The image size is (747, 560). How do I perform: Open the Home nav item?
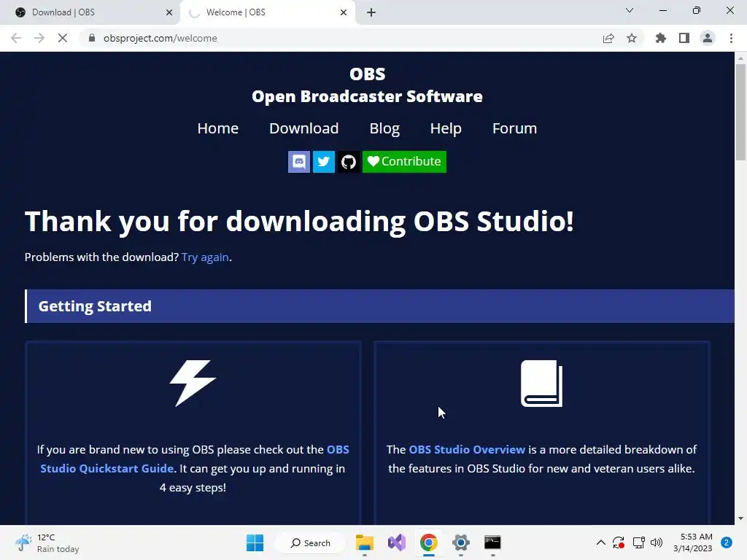pyautogui.click(x=217, y=128)
